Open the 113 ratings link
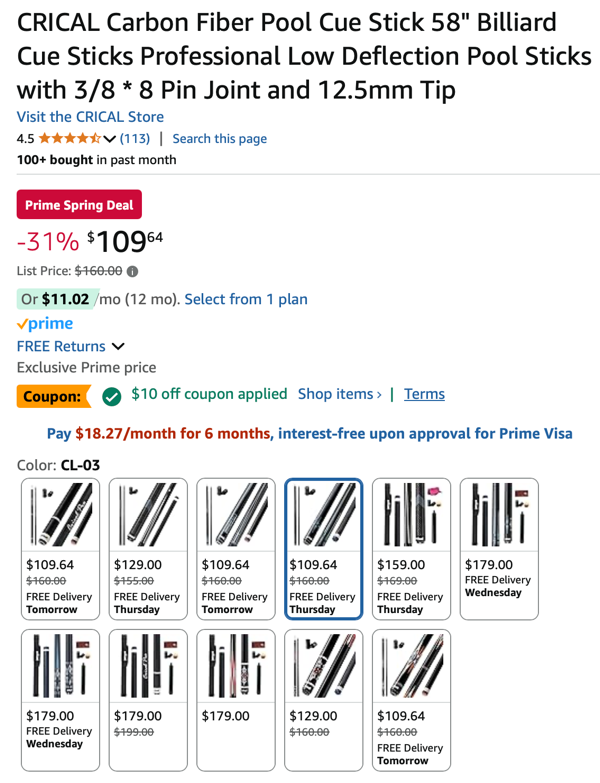The width and height of the screenshot is (600, 783). click(135, 139)
